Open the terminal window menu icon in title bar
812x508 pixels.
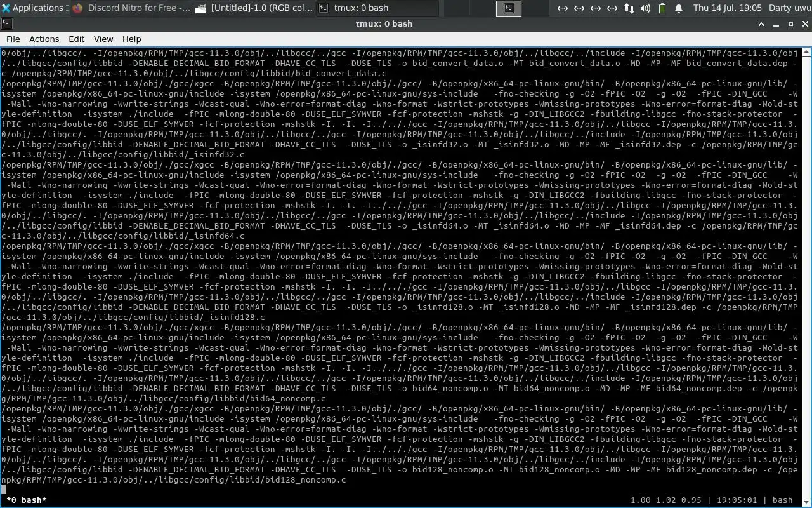(x=6, y=23)
